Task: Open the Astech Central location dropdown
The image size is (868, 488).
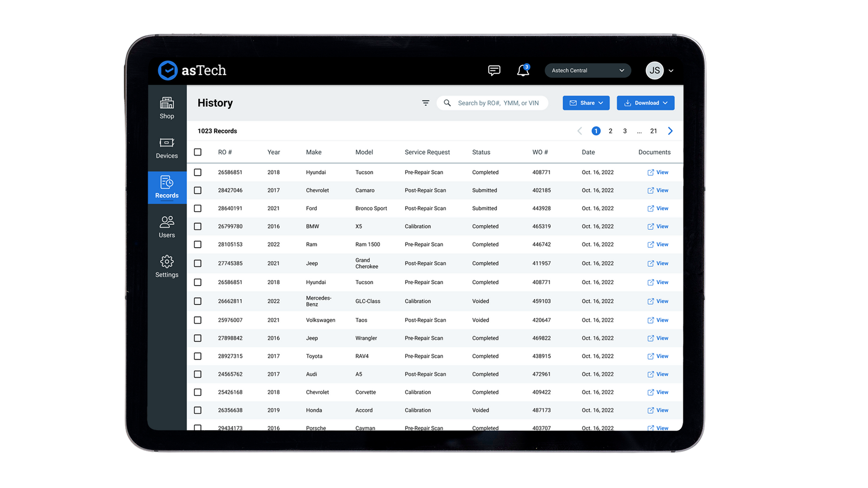Action: click(x=587, y=70)
